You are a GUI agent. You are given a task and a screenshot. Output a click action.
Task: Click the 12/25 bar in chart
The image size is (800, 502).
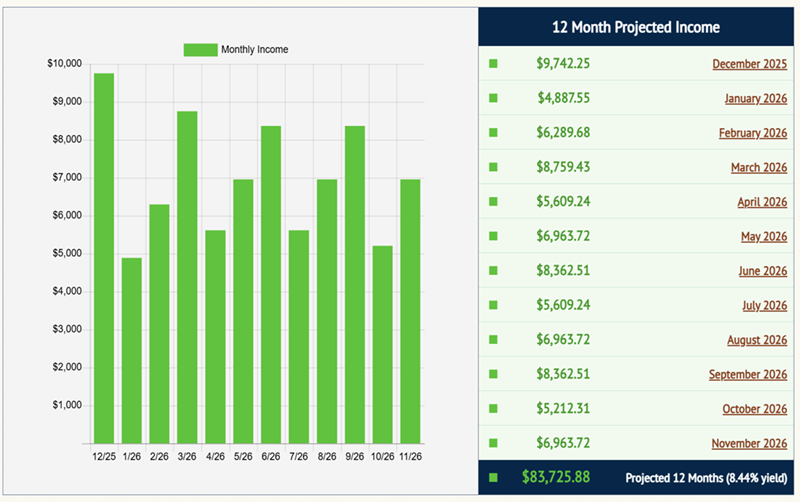[x=104, y=258]
